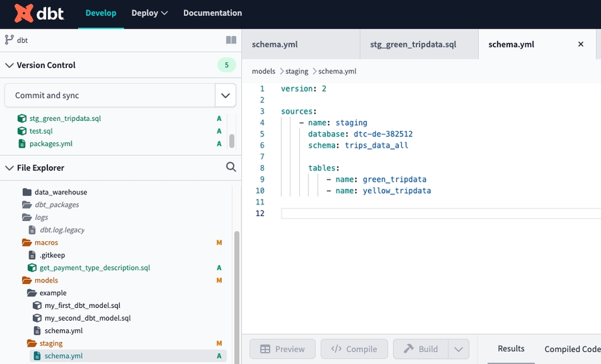Click the get_payment_type_description.sql file icon
The image size is (601, 364).
[x=32, y=268]
